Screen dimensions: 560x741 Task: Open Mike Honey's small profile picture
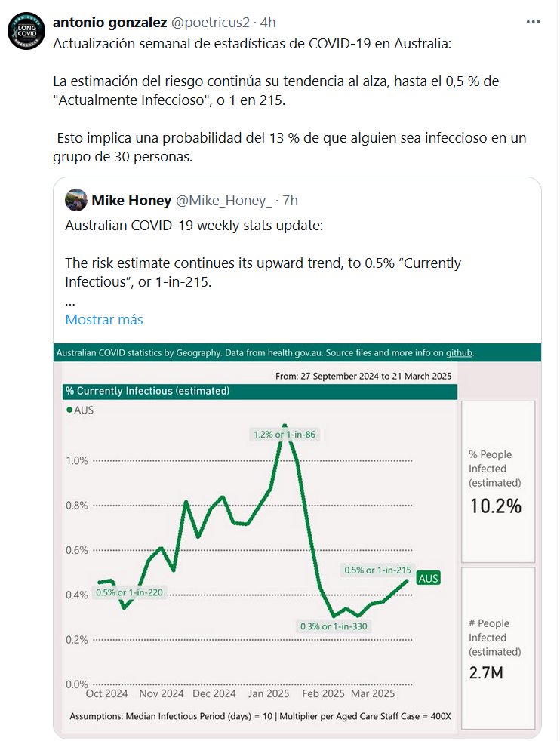75,200
